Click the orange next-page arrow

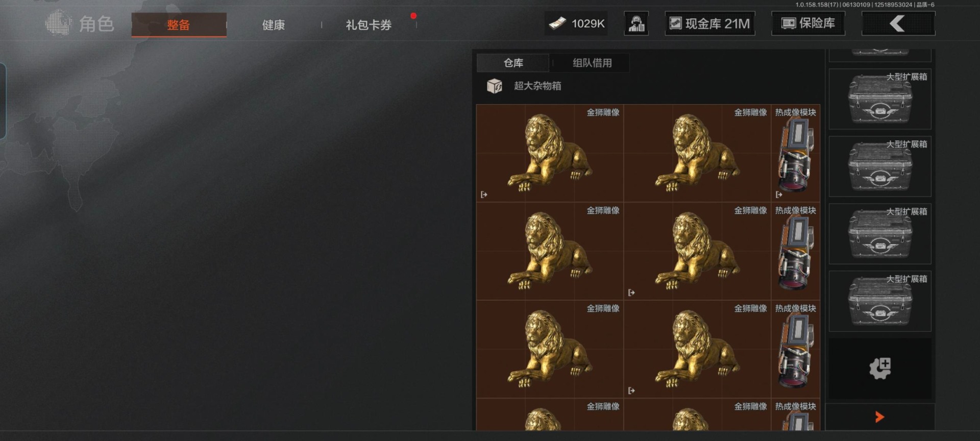tap(879, 417)
